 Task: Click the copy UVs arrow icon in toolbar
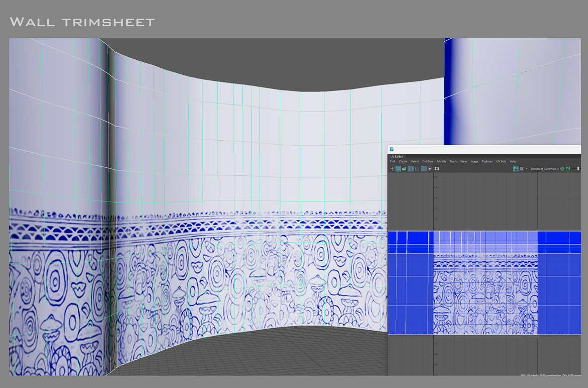click(x=392, y=168)
